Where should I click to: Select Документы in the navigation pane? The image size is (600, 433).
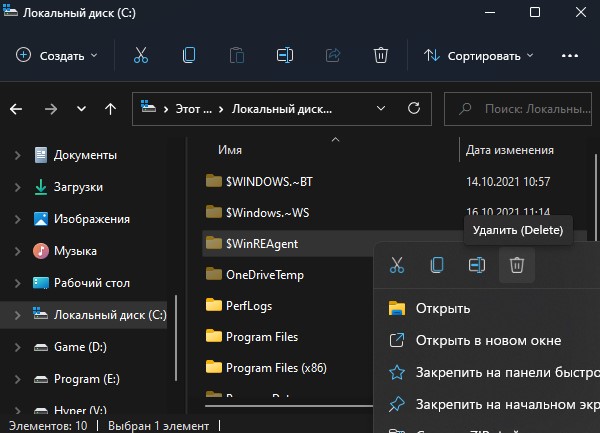(x=85, y=155)
